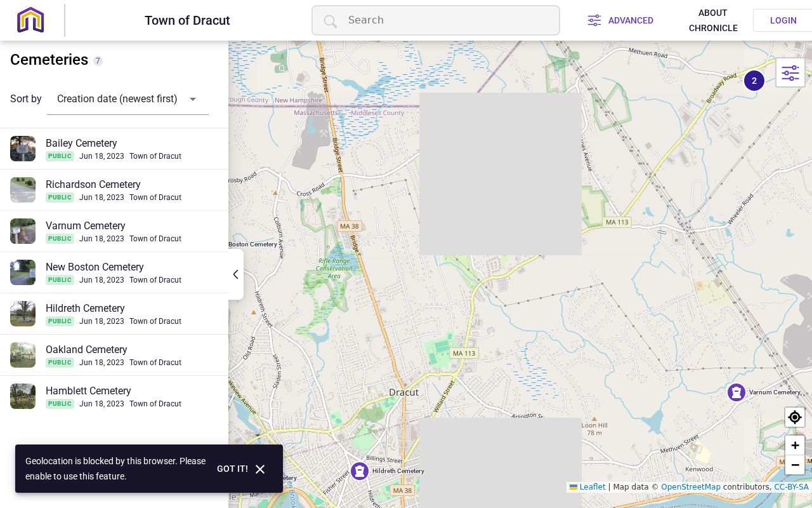
Task: Open Advanced search filters
Action: 620,20
